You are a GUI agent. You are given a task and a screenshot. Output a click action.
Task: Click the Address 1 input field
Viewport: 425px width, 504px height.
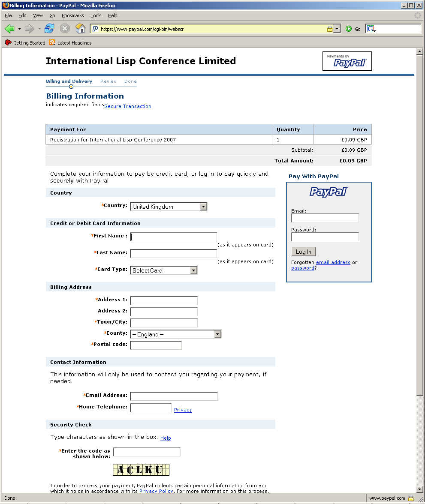coord(164,301)
